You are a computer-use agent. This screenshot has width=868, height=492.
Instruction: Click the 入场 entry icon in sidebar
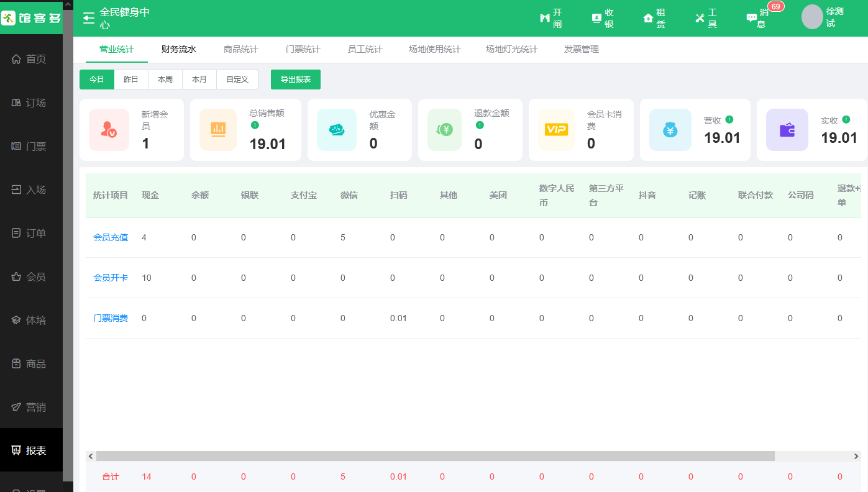tap(17, 189)
